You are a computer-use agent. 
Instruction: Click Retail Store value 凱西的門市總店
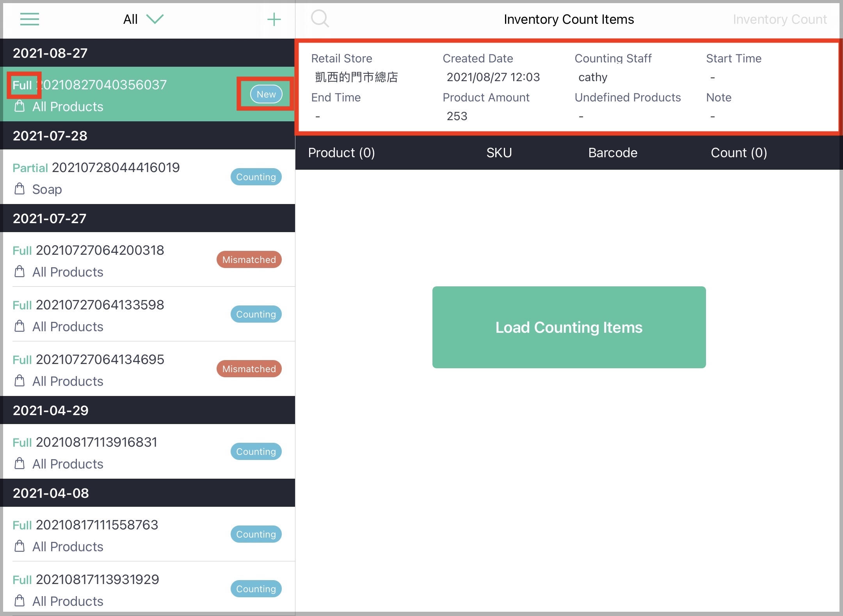356,77
